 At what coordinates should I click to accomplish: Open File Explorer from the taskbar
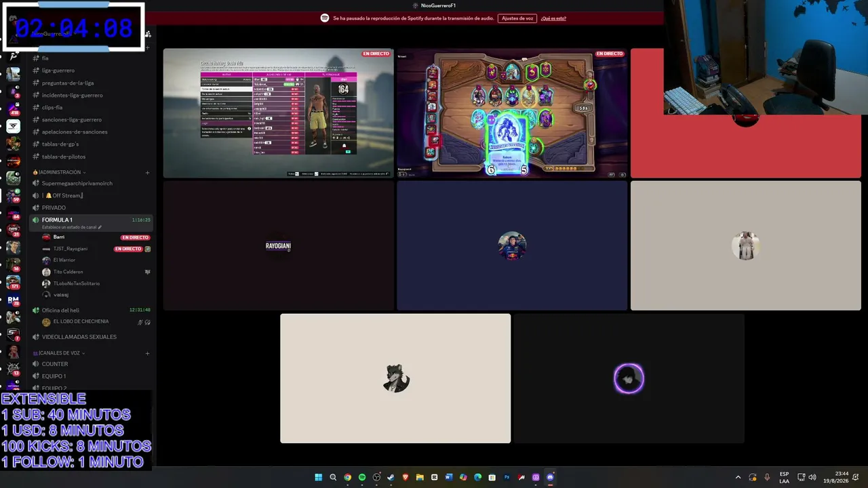[420, 477]
